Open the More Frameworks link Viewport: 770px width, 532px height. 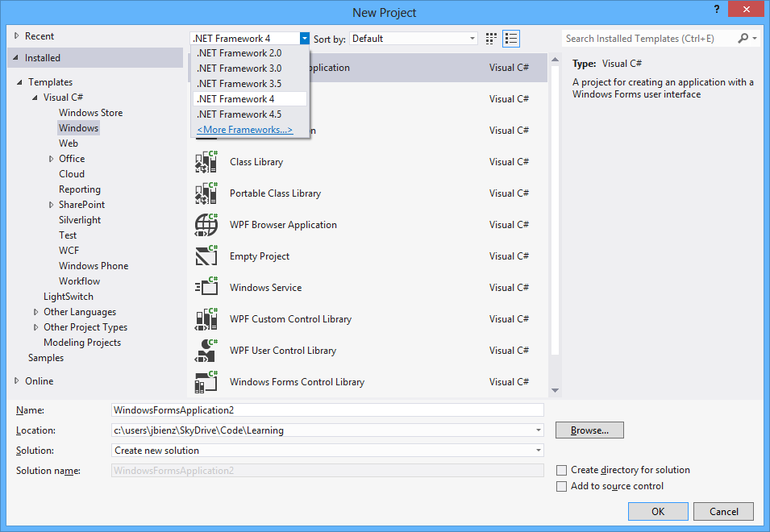coord(244,130)
